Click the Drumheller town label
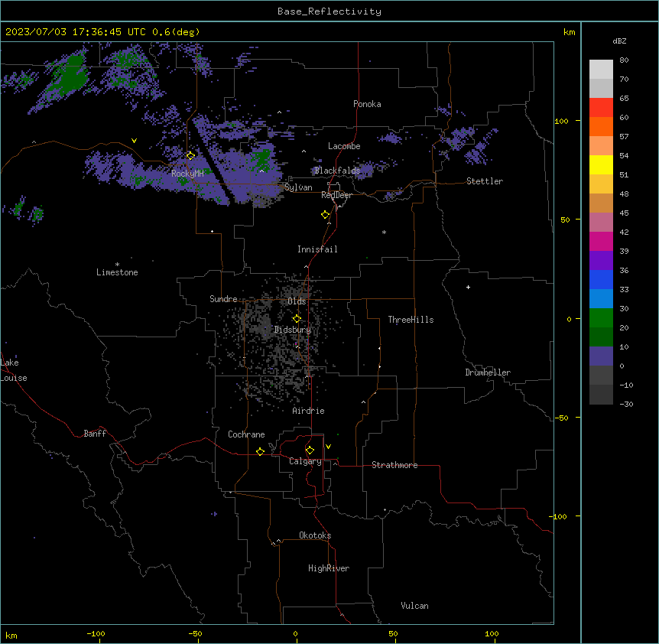The image size is (659, 644). point(488,372)
